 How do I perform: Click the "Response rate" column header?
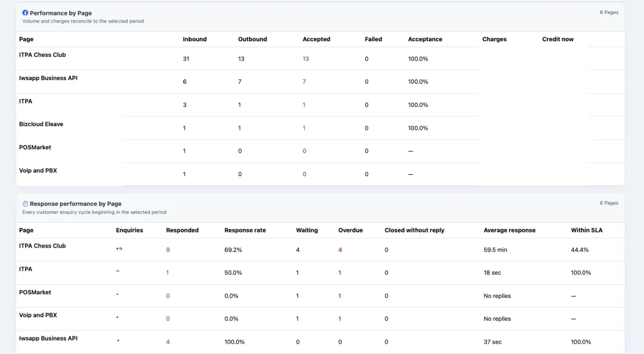click(245, 230)
